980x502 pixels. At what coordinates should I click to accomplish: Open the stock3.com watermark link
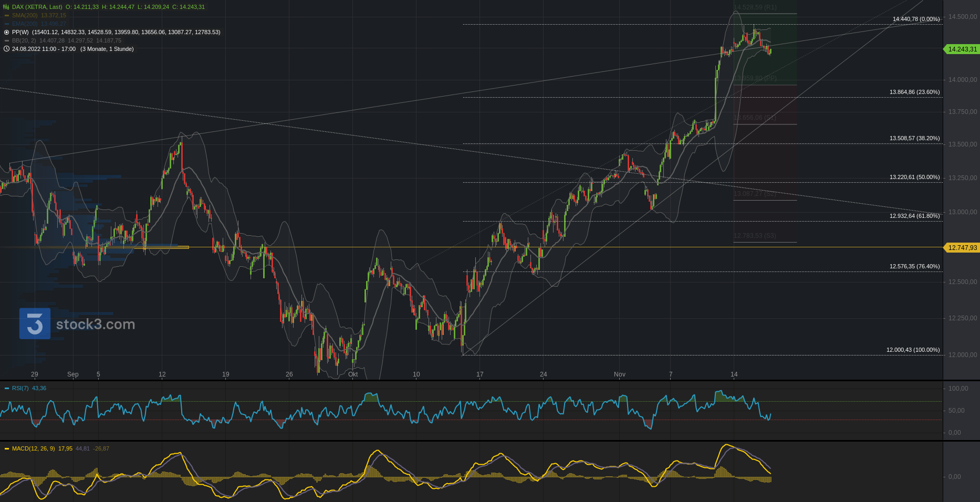click(96, 325)
